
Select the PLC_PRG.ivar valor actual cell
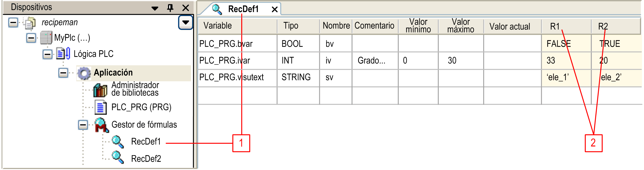tap(512, 61)
